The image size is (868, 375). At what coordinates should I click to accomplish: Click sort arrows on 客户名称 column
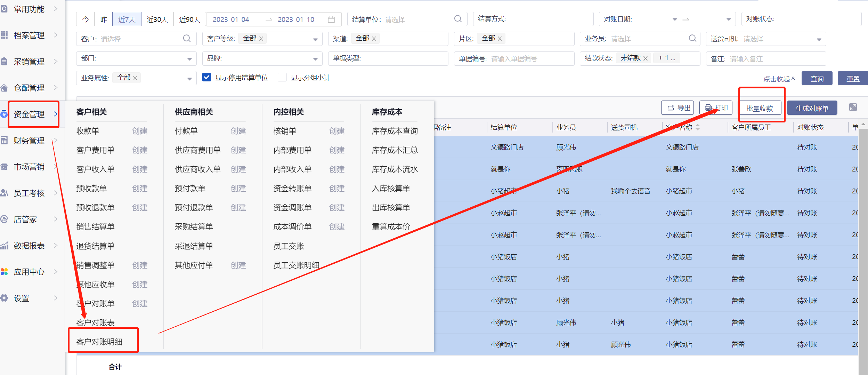[697, 127]
